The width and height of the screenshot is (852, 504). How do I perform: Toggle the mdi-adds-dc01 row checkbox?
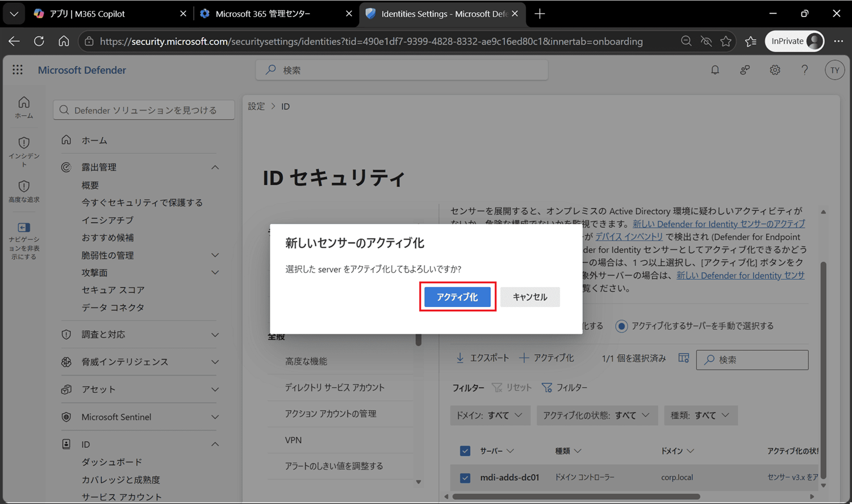[x=465, y=478]
